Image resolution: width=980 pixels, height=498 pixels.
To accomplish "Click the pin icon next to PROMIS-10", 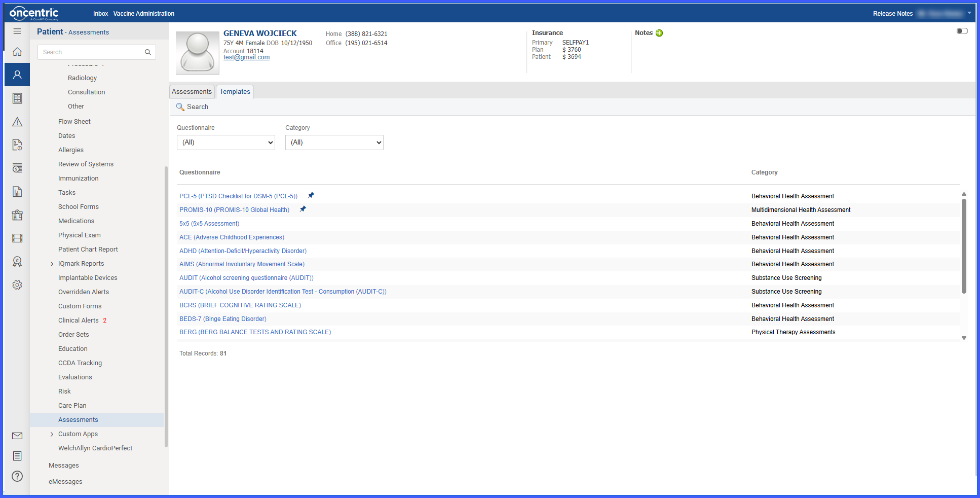I will click(x=303, y=209).
